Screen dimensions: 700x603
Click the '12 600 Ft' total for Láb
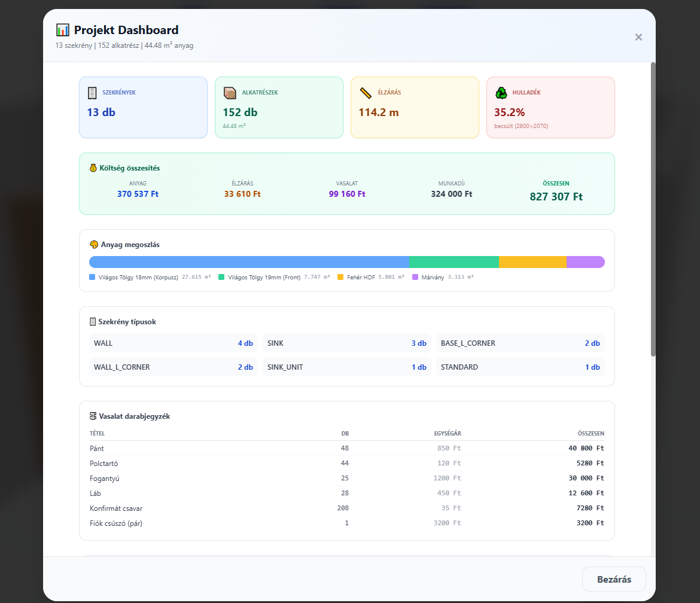[586, 493]
